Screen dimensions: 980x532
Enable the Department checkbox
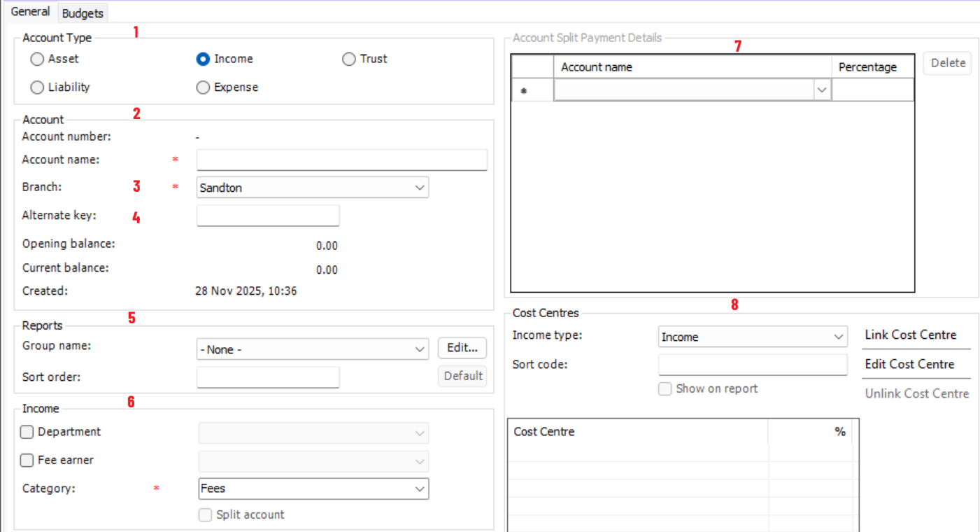pyautogui.click(x=27, y=433)
